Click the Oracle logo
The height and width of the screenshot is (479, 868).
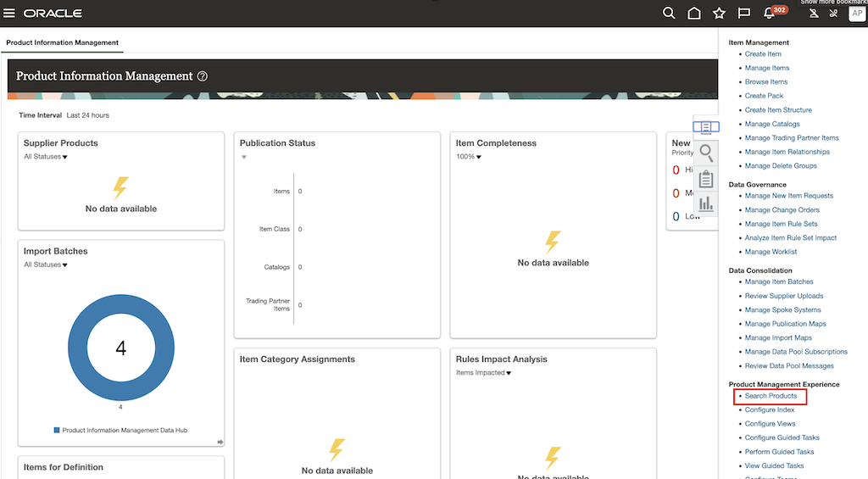click(53, 14)
